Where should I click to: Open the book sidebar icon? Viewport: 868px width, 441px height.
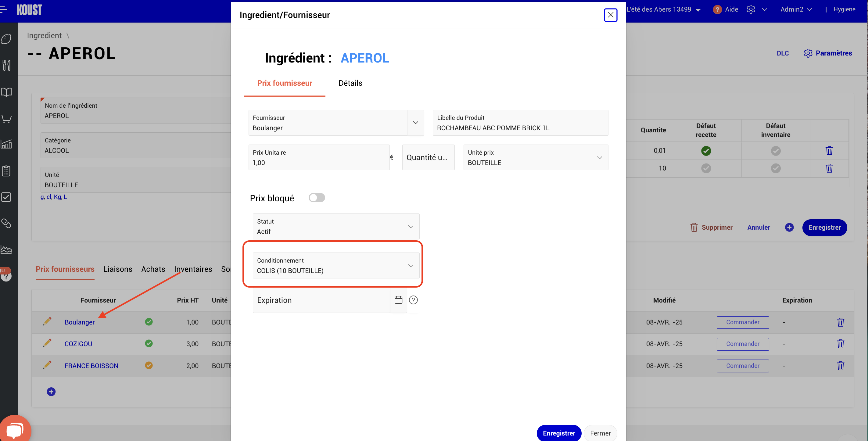point(6,92)
